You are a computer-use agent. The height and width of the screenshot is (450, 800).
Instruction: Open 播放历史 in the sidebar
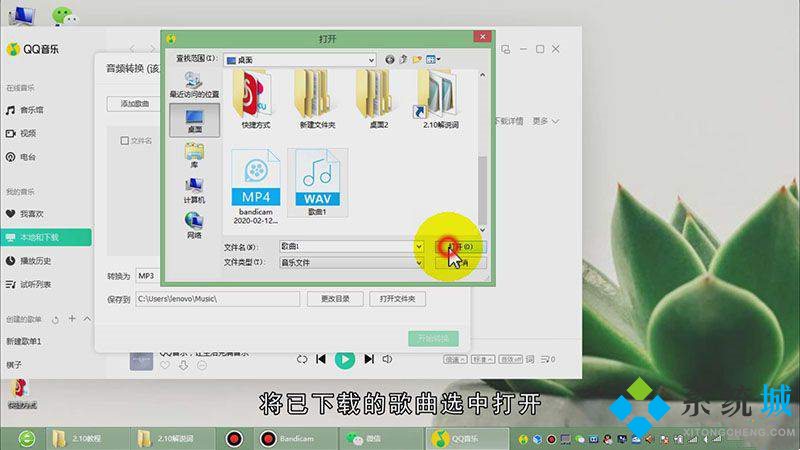click(29, 261)
